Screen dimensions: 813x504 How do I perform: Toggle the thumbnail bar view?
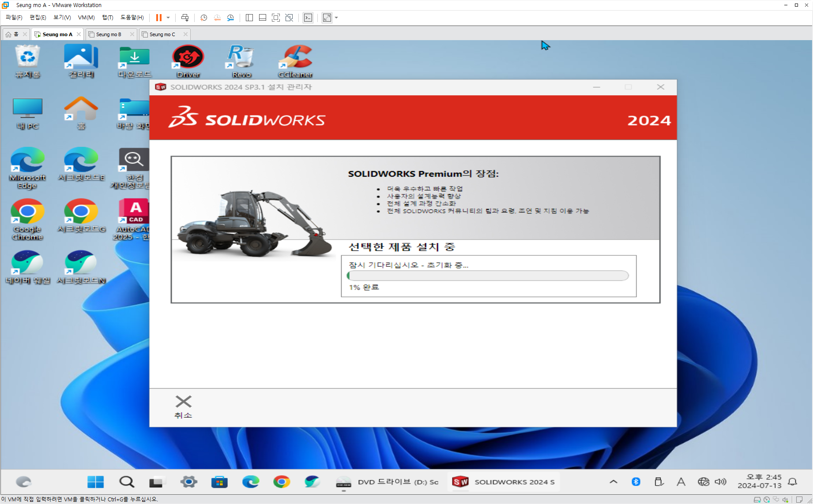(x=263, y=18)
